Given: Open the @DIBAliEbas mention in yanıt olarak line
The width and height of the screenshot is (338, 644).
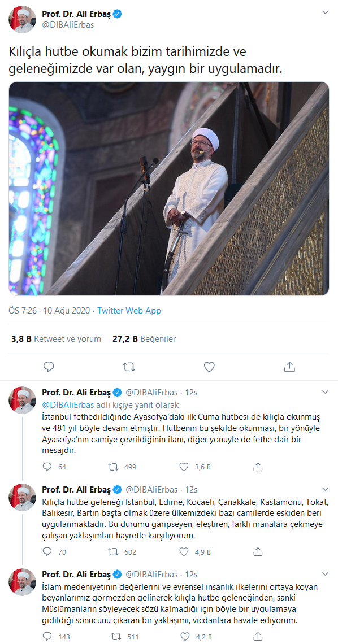Looking at the screenshot, I should tap(68, 404).
